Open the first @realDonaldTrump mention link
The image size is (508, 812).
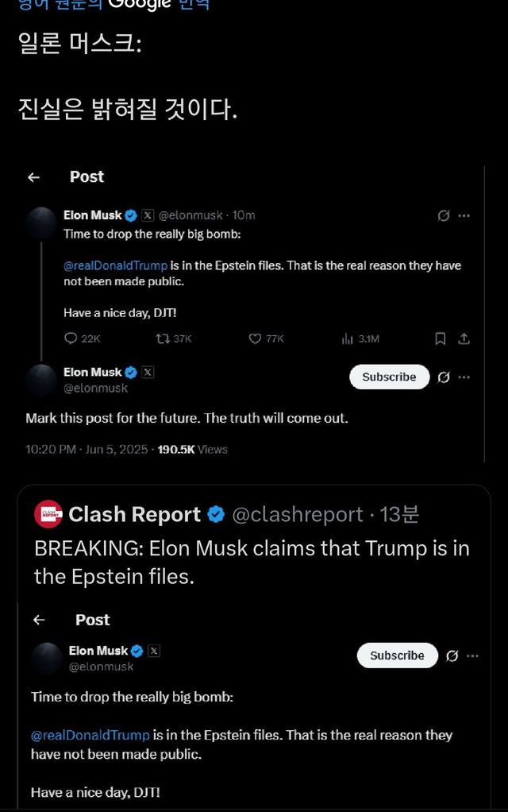click(x=115, y=266)
